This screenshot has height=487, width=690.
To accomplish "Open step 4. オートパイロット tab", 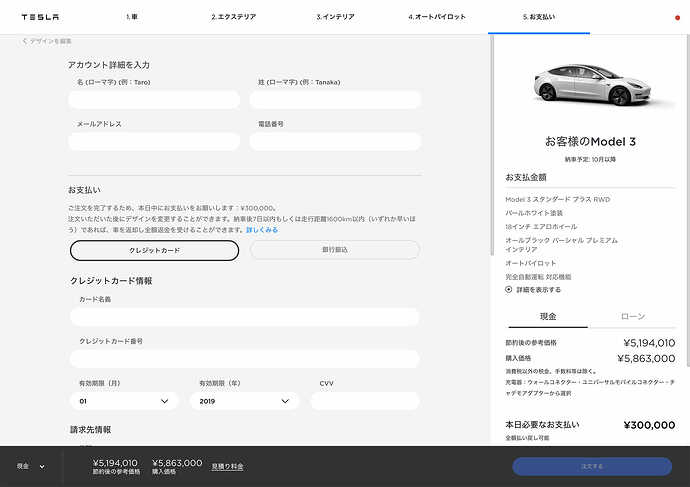I will coord(437,17).
